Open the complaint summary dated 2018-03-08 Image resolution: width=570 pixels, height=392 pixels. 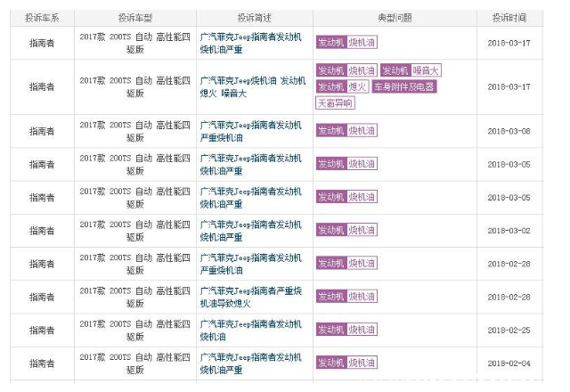click(252, 131)
